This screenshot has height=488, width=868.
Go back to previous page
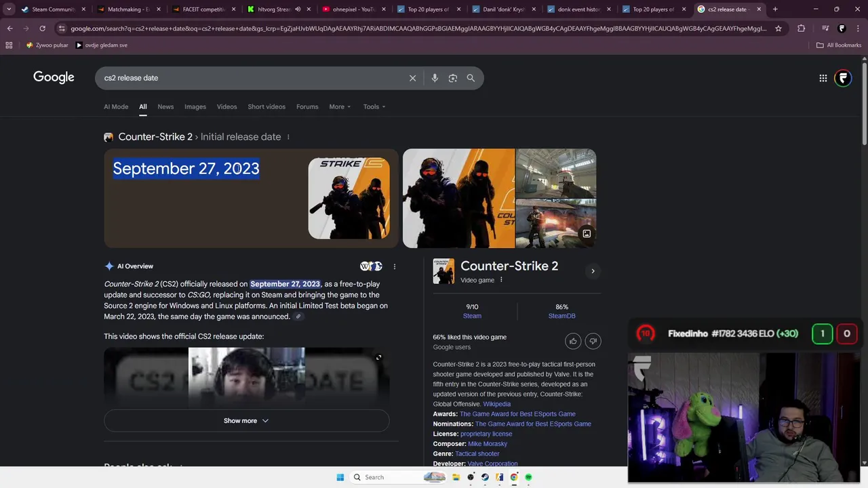pos(9,28)
